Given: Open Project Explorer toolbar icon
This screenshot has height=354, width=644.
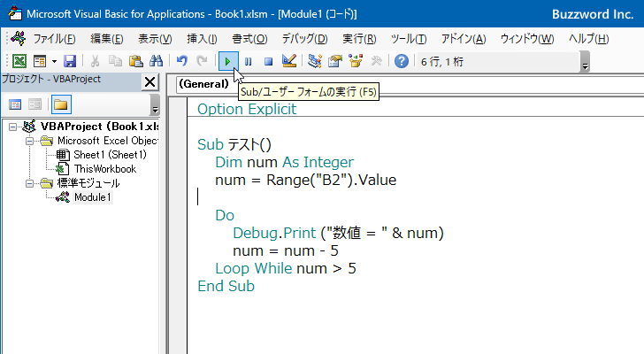Looking at the screenshot, I should (x=315, y=61).
